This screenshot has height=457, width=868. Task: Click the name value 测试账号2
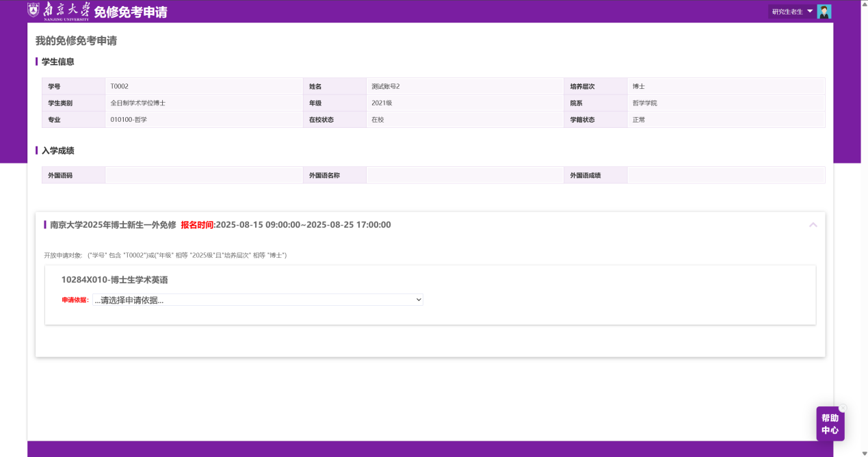coord(385,86)
